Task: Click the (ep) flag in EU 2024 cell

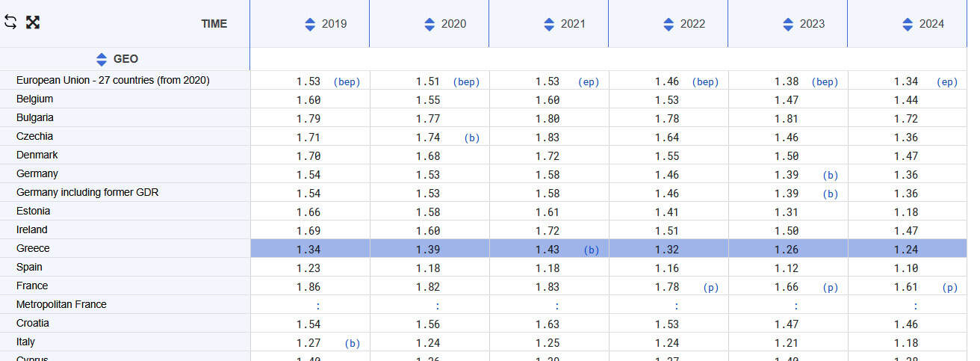Action: 947,82
